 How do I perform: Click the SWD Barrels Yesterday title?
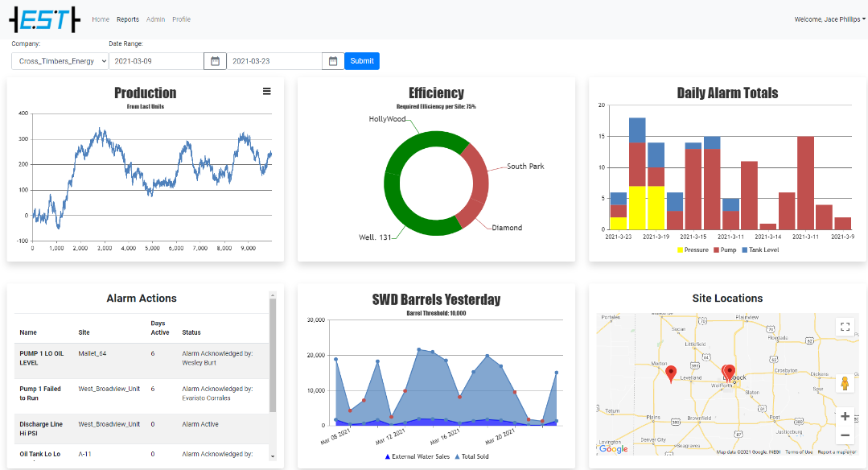point(436,299)
